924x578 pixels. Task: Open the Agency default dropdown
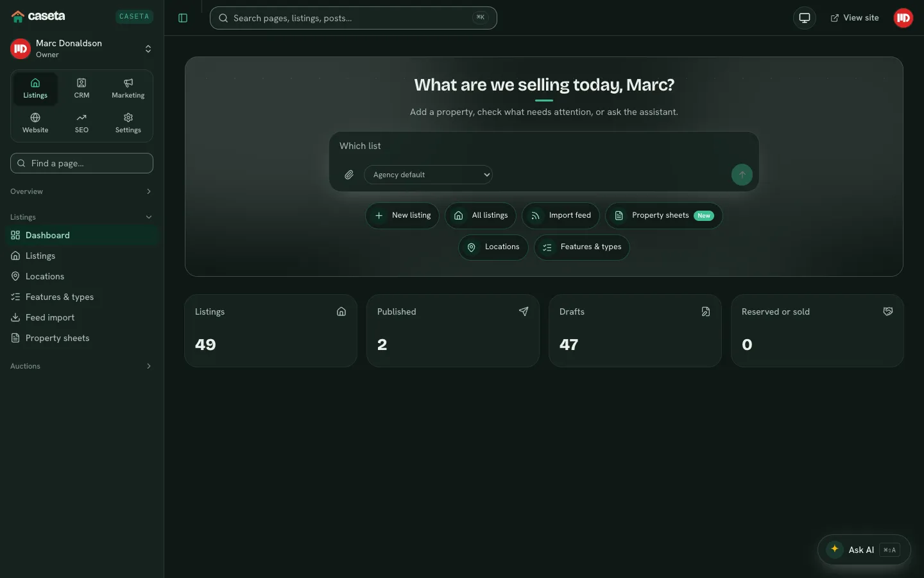[x=428, y=175]
